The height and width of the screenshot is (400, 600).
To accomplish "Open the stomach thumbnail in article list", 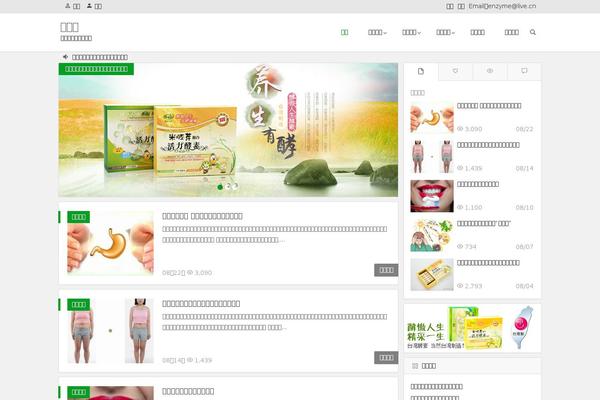I will click(110, 243).
